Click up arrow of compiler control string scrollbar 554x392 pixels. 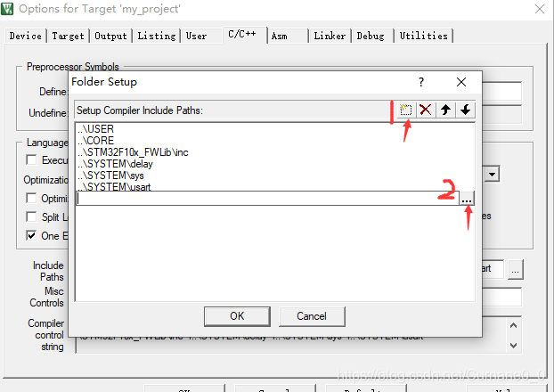pos(513,325)
